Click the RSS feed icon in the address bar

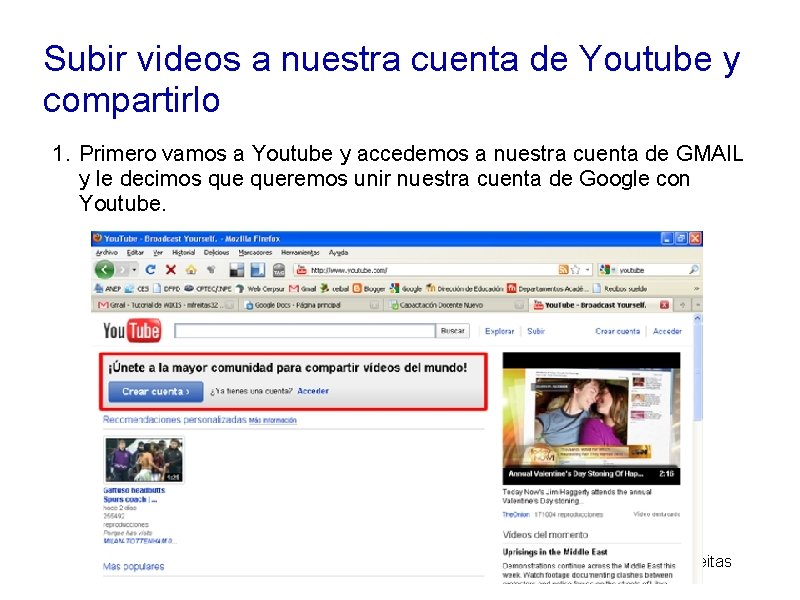point(563,269)
